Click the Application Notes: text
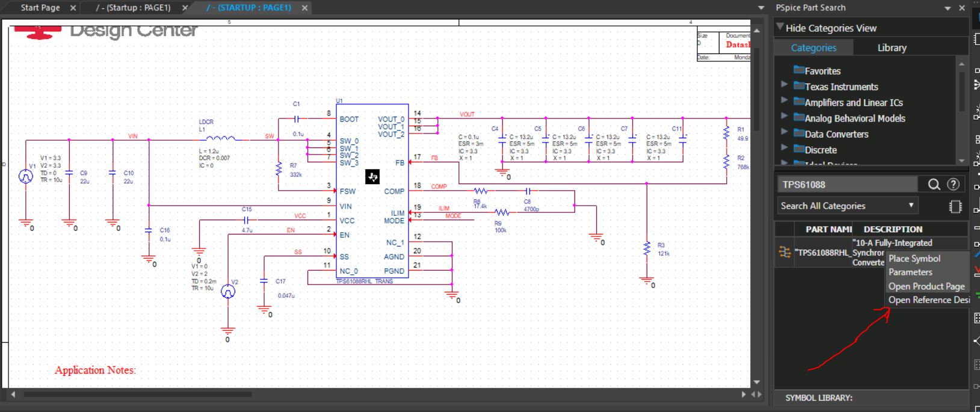The height and width of the screenshot is (412, 980). click(95, 370)
